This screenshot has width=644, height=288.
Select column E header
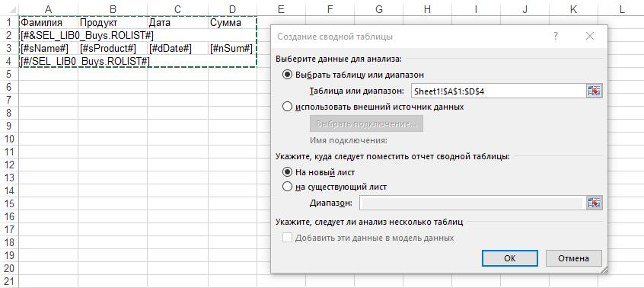tap(281, 8)
